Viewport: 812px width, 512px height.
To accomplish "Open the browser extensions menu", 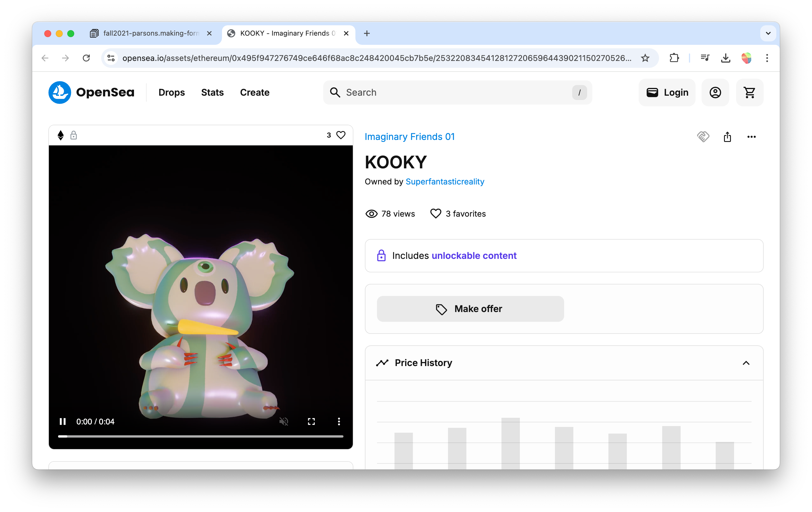I will point(674,58).
